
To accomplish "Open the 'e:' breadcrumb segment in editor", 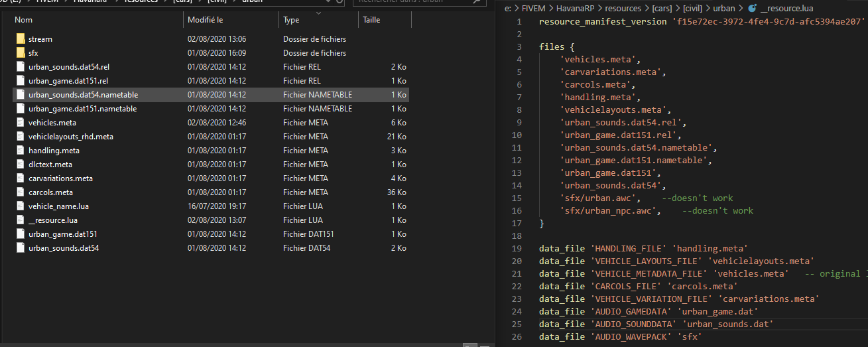I will tap(509, 9).
